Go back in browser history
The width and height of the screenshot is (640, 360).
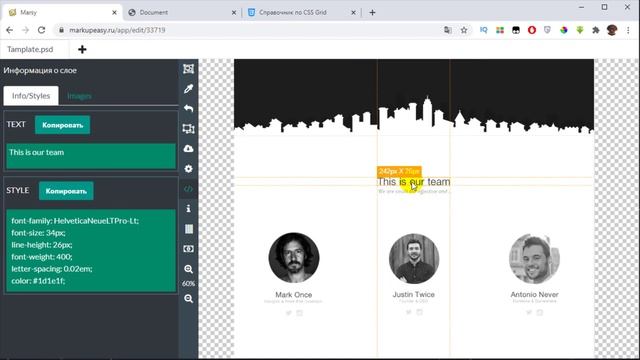(9, 30)
